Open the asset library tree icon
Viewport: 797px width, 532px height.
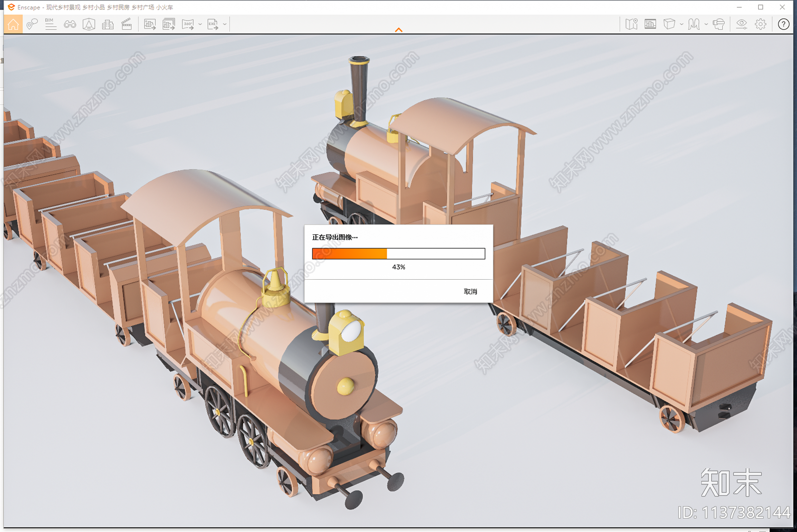point(89,24)
